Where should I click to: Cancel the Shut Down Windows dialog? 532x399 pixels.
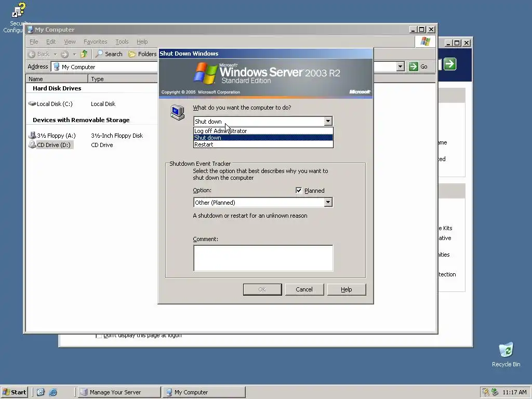tap(304, 289)
